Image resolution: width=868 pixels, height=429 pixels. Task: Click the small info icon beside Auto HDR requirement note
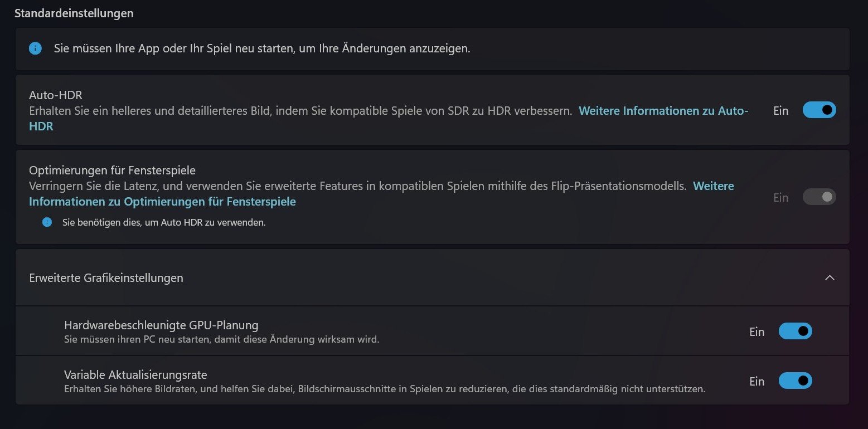point(47,222)
